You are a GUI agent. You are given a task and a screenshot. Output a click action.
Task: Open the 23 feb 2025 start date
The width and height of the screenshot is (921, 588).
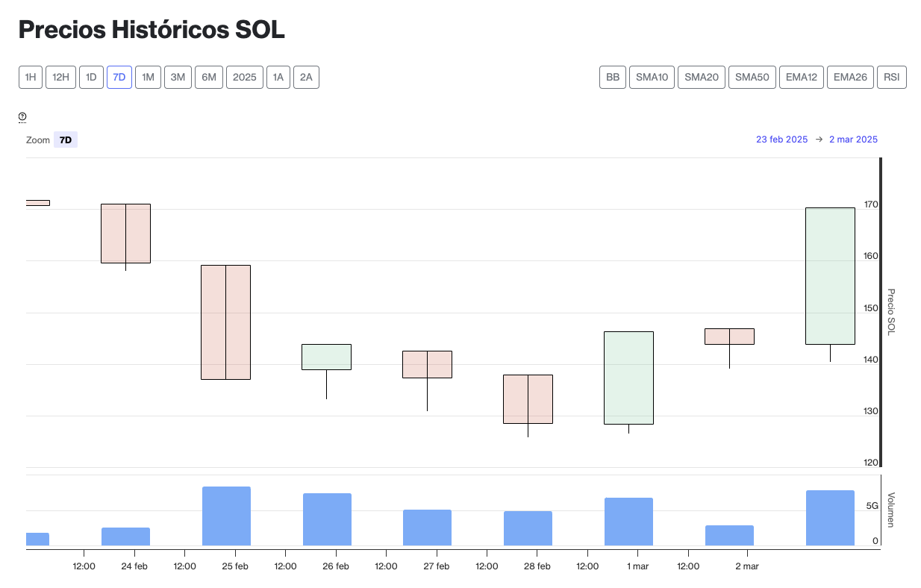(781, 140)
